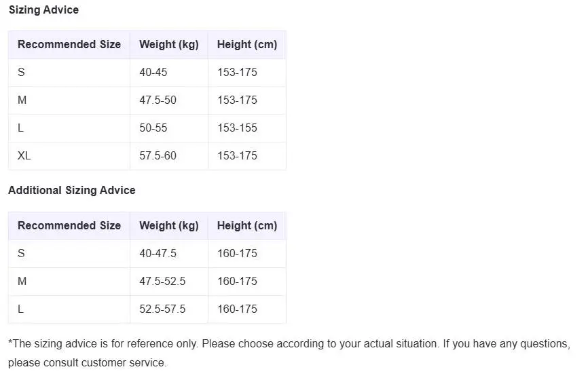Click Weight (kg) header in Additional Sizing table
Image resolution: width=588 pixels, height=382 pixels.
(x=169, y=225)
